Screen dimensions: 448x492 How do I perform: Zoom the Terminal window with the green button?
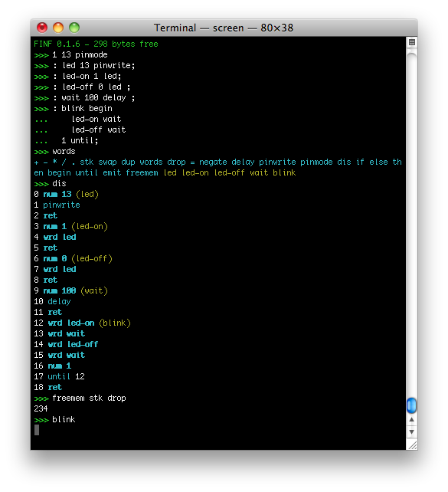[x=74, y=28]
